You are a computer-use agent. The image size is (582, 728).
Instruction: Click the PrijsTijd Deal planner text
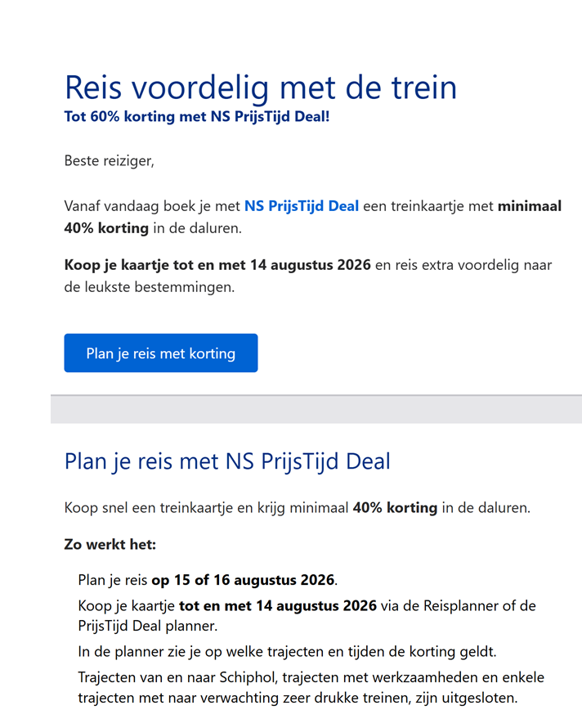tap(147, 626)
